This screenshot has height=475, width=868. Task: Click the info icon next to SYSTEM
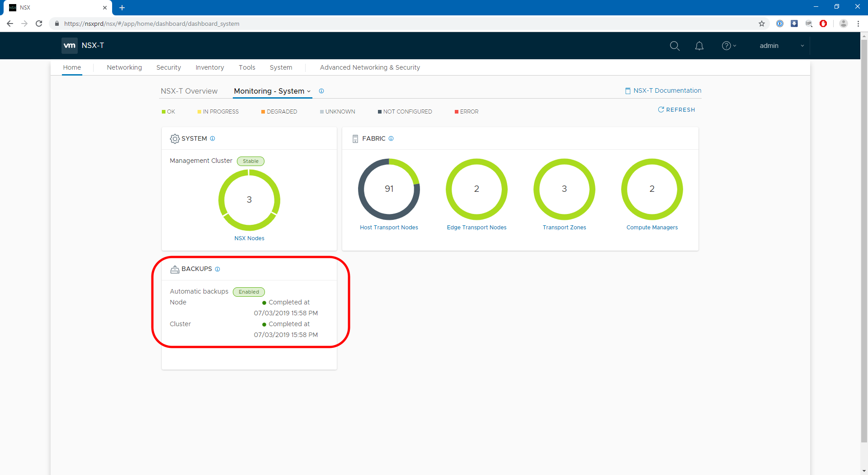[212, 138]
